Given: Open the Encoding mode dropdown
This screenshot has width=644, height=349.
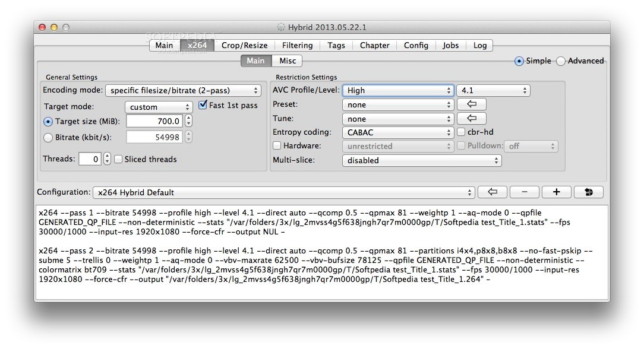Looking at the screenshot, I should 183,90.
